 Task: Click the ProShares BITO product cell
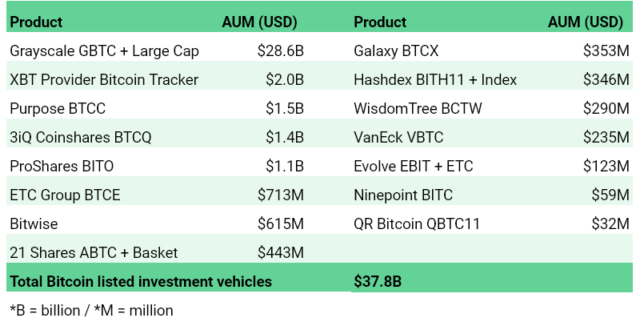62,167
